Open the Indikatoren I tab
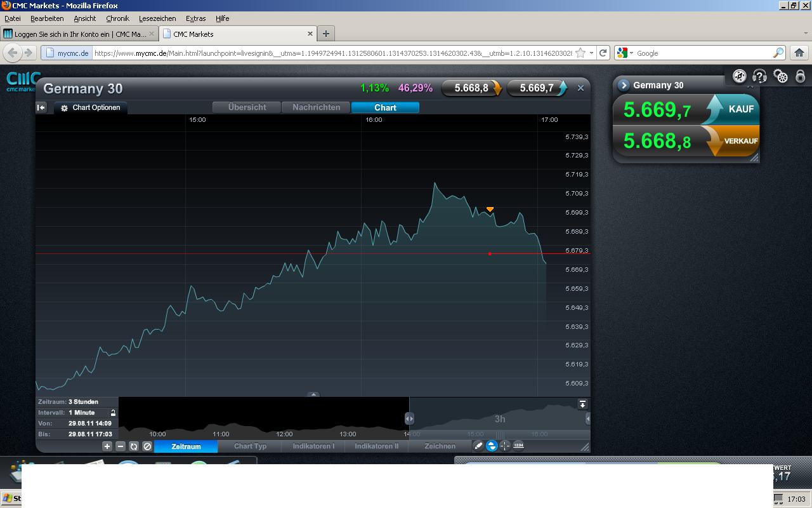 click(313, 446)
